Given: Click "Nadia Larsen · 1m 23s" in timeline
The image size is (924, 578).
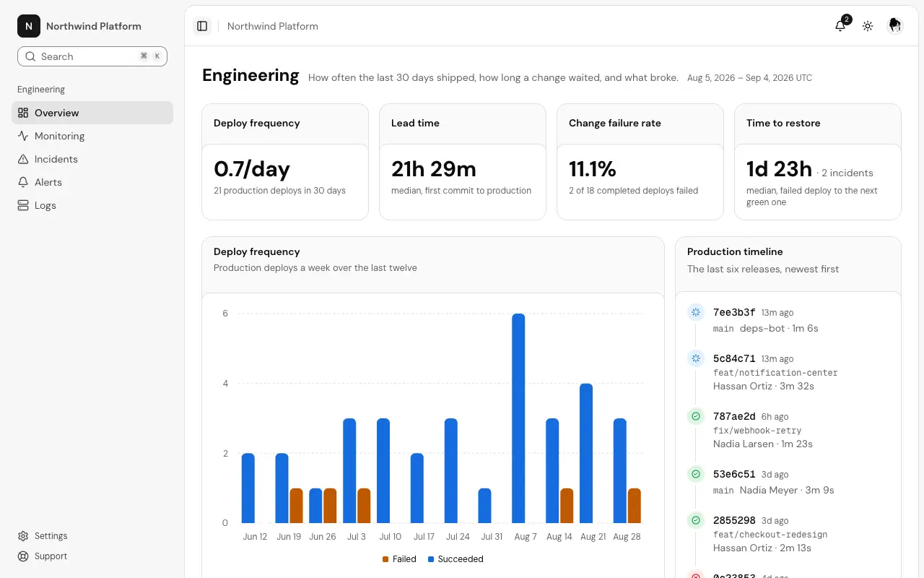Looking at the screenshot, I should pyautogui.click(x=763, y=444).
